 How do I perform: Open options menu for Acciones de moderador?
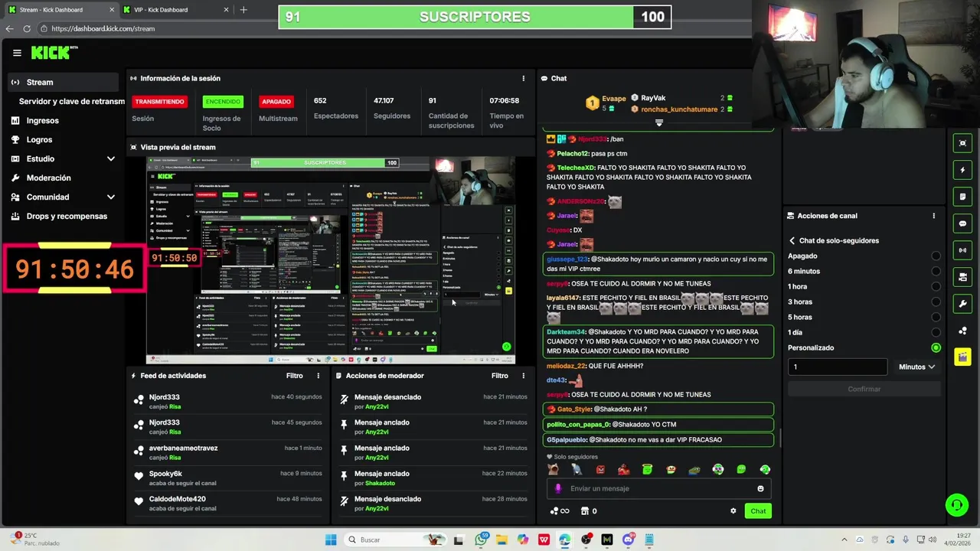524,376
